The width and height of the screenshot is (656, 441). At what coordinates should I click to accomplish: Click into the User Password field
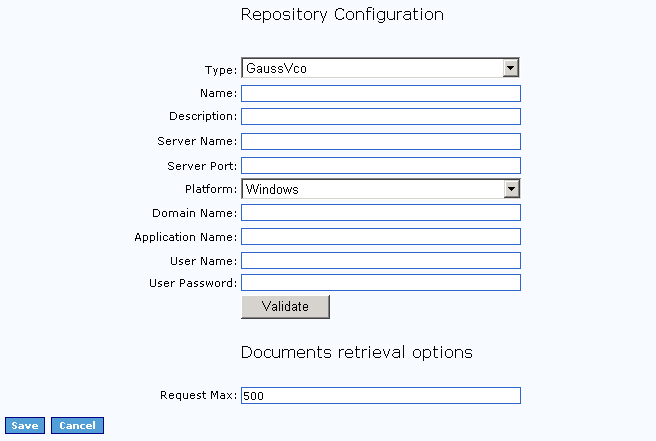click(381, 282)
